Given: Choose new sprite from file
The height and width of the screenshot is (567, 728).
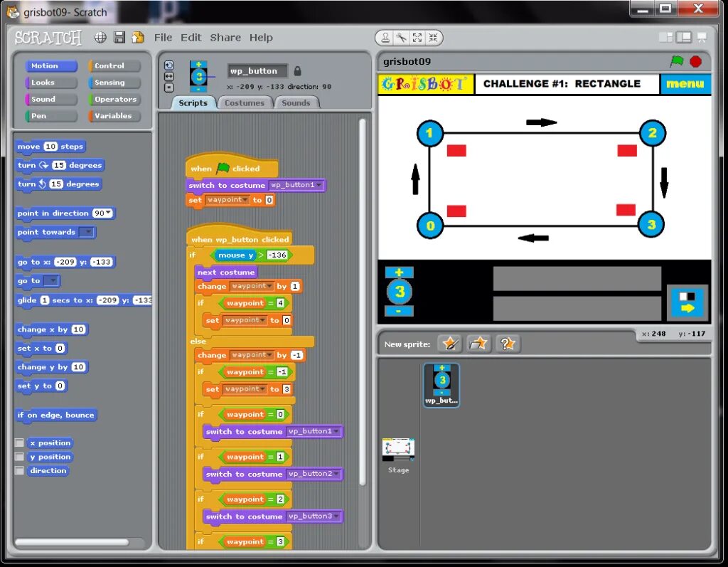Looking at the screenshot, I should [478, 344].
